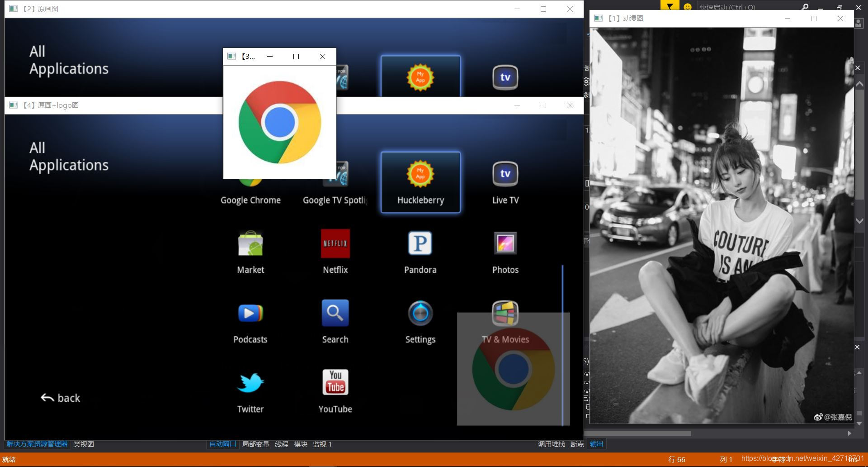Click the All Applications heading in window 【2】
Viewport: 868px width, 467px height.
pyautogui.click(x=69, y=60)
